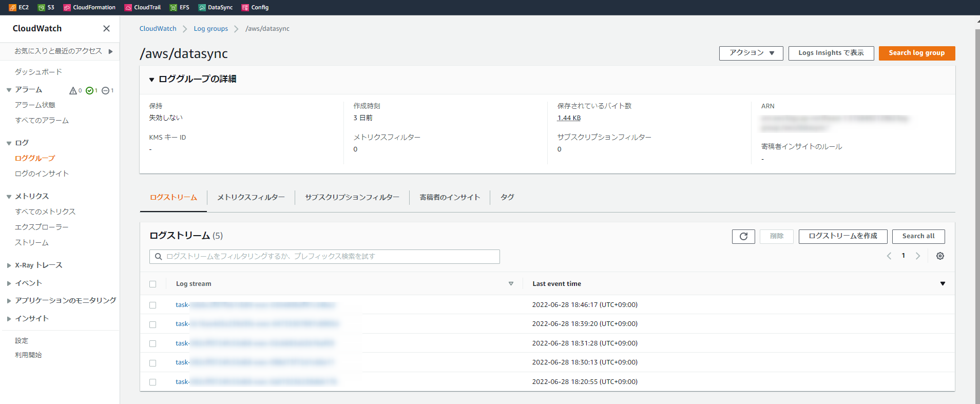Click the Search all button
Screen dimensions: 980x404
[x=918, y=236]
